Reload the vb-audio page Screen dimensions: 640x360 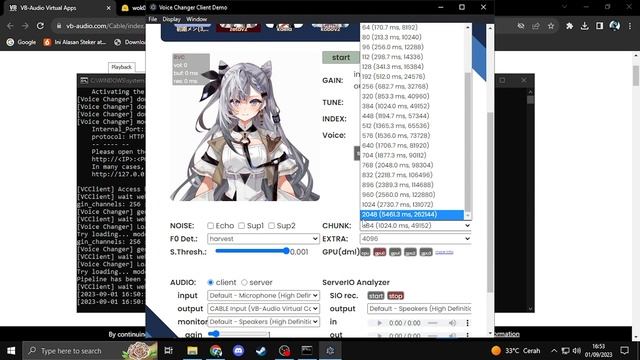point(40,26)
